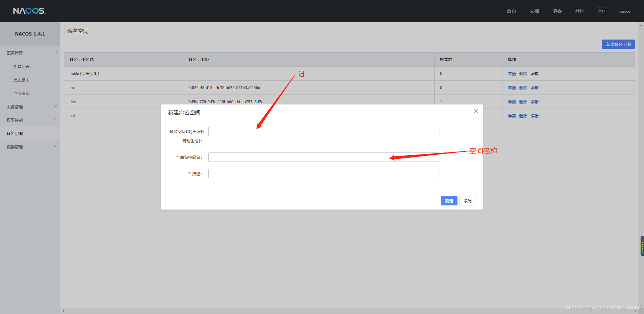This screenshot has height=314, width=644.
Task: Click 编辑 for the public namespace
Action: pyautogui.click(x=534, y=74)
